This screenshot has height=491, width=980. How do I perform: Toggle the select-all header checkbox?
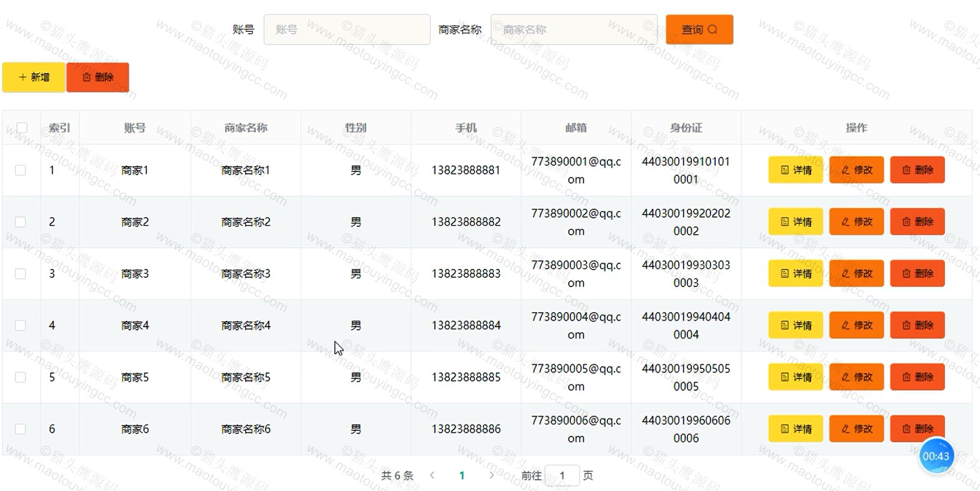(22, 128)
